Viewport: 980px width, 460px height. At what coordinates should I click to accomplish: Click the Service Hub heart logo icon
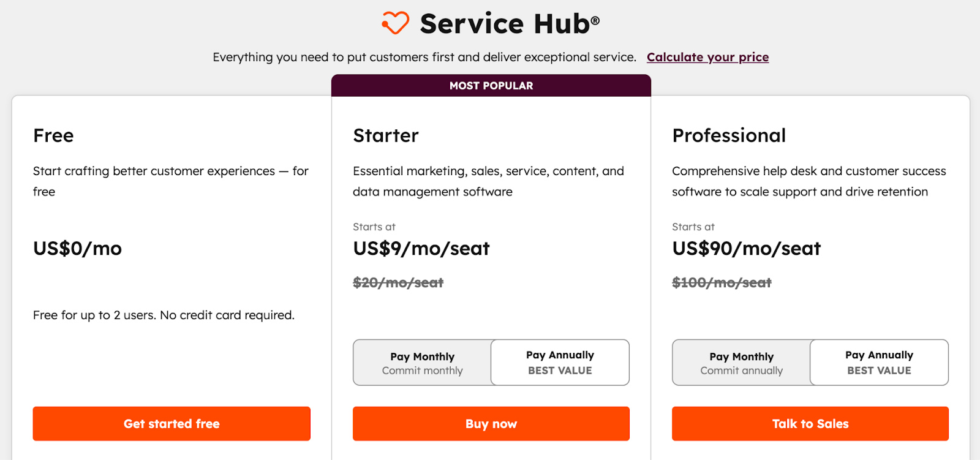tap(395, 23)
